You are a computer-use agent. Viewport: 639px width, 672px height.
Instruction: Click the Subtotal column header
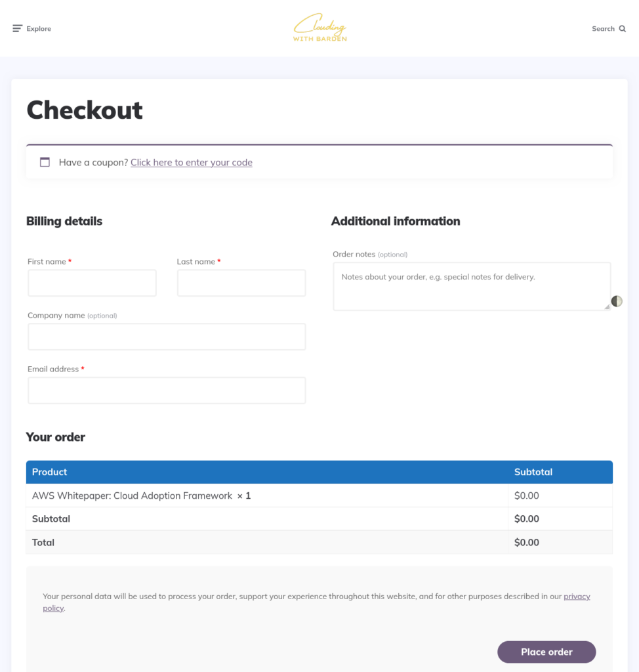(x=533, y=472)
